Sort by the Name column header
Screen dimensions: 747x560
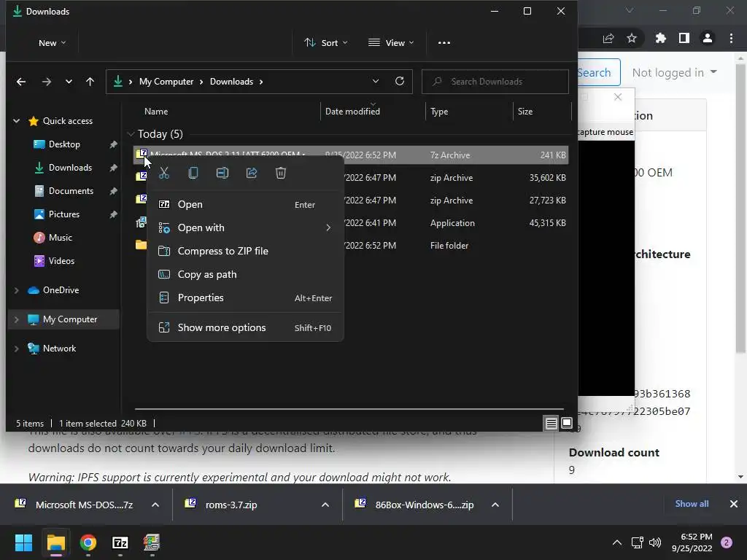point(156,112)
